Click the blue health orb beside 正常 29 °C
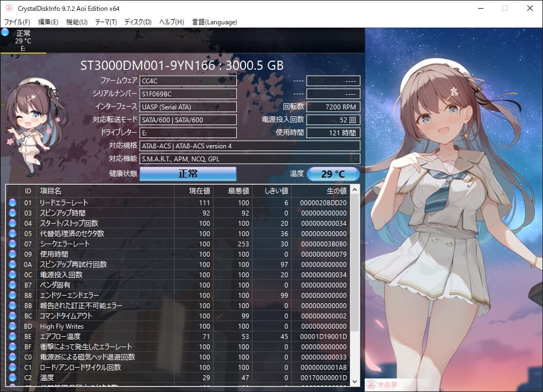This screenshot has height=392, width=543. click(x=5, y=32)
